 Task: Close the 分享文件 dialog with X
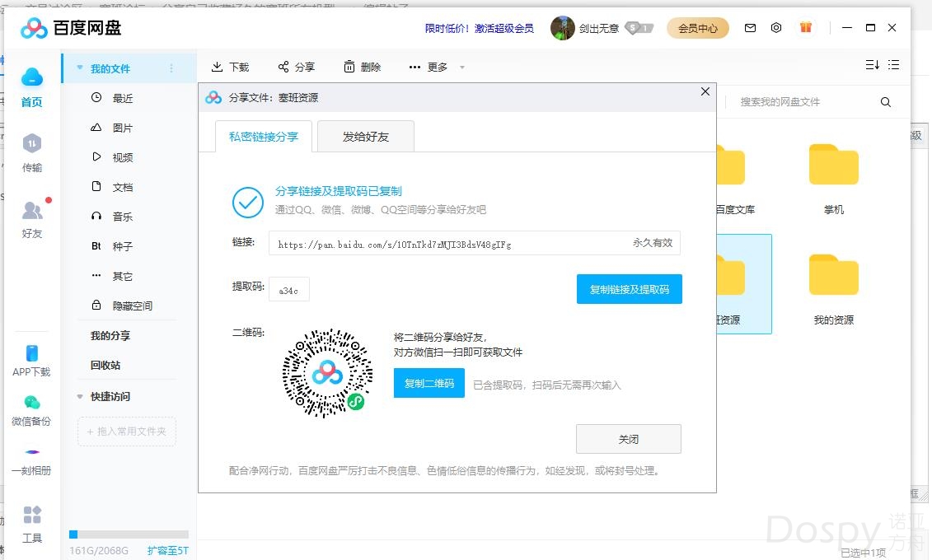tap(705, 91)
